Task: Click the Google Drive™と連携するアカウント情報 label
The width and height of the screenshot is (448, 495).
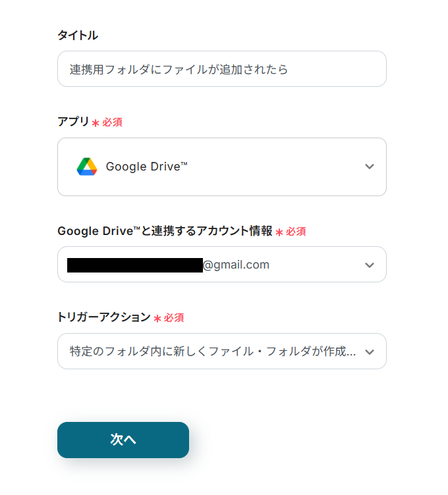Action: click(165, 231)
